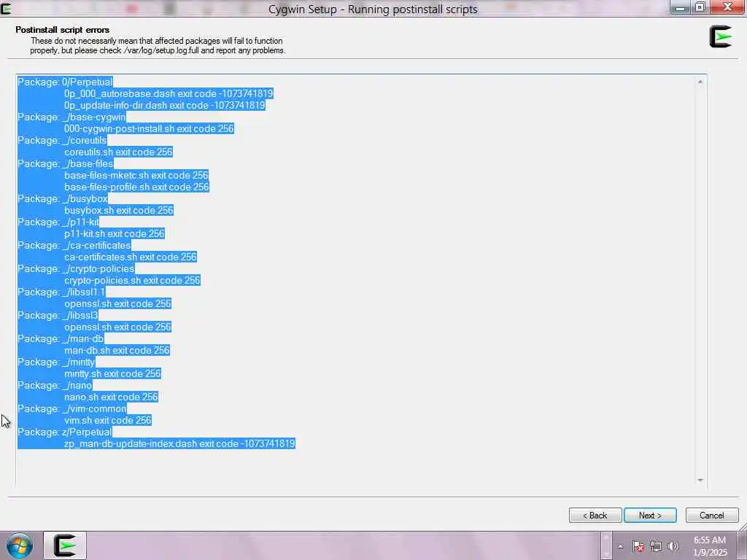Open the network tray icon
The image size is (747, 560).
[656, 546]
